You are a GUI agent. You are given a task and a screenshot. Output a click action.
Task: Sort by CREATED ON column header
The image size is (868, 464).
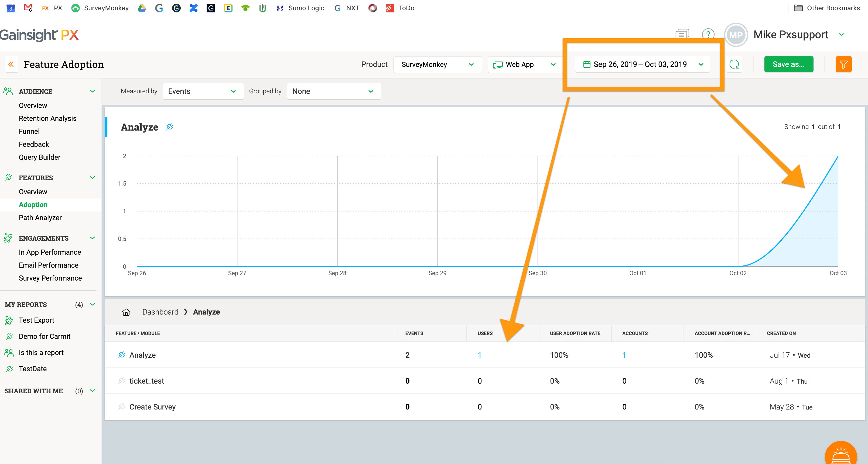point(781,333)
